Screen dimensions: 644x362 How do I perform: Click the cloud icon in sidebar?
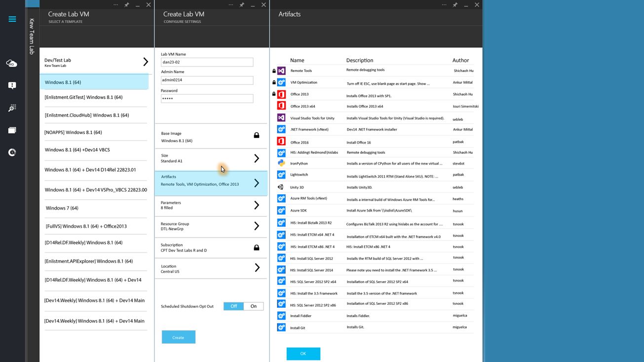[12, 63]
